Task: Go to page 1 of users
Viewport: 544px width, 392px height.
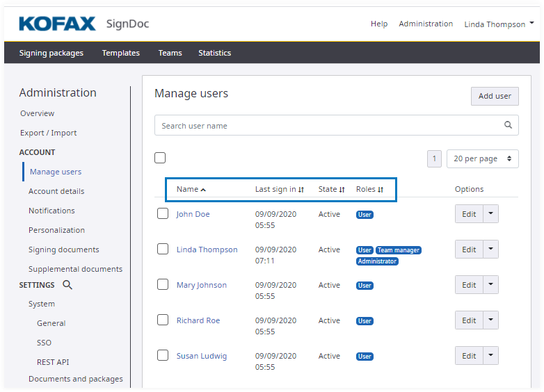Action: point(434,158)
